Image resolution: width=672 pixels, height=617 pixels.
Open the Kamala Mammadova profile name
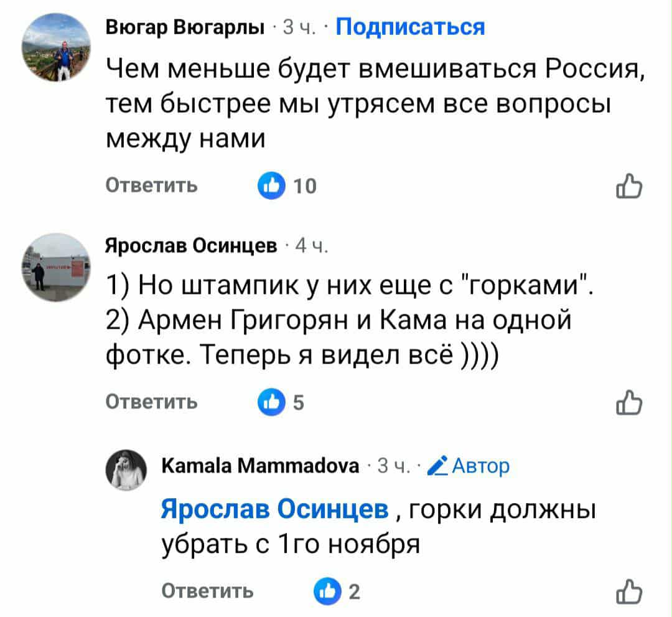(x=259, y=465)
